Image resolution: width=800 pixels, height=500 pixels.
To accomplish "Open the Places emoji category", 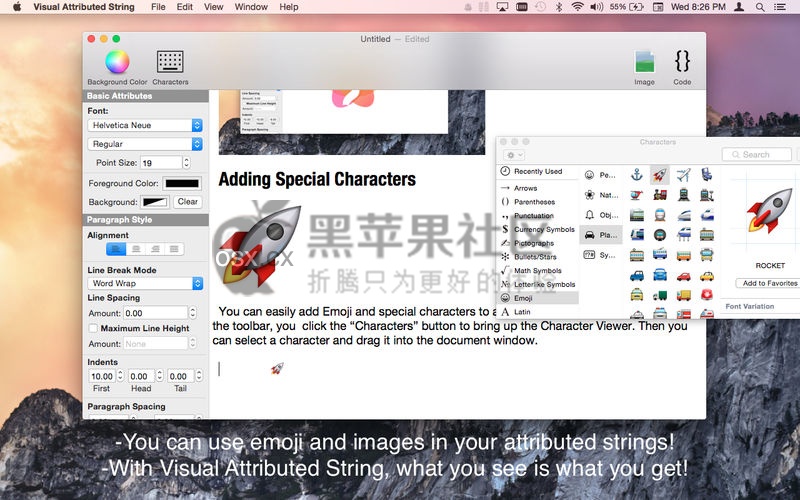I will pos(601,235).
